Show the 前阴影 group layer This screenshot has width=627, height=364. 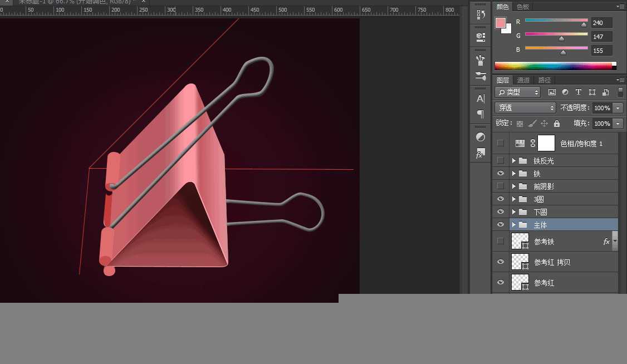(500, 186)
